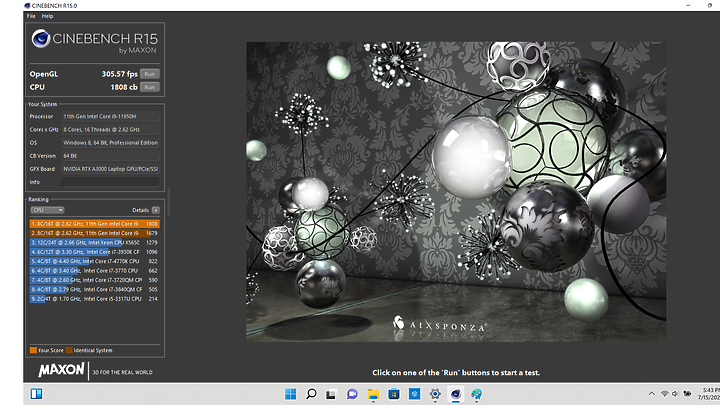Click the OS value Windows 8 field
The width and height of the screenshot is (720, 405).
(x=110, y=143)
